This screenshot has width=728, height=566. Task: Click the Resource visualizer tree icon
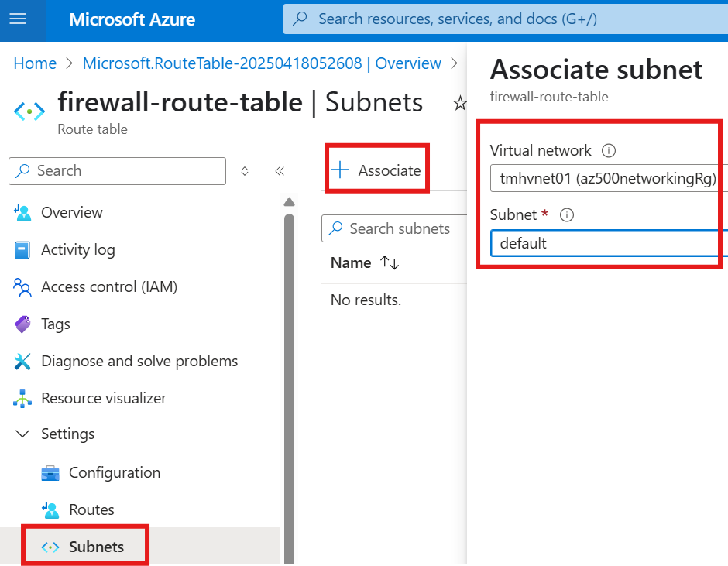click(x=22, y=399)
